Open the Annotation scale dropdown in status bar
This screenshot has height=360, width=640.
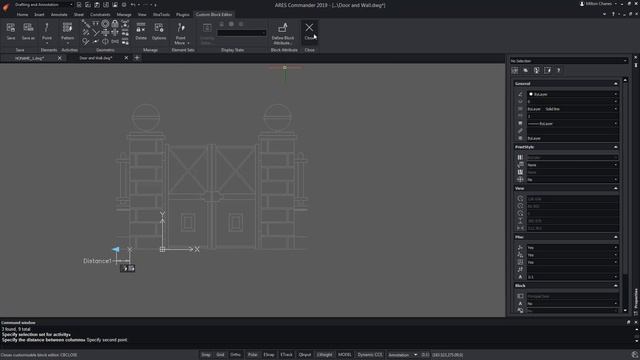click(403, 355)
